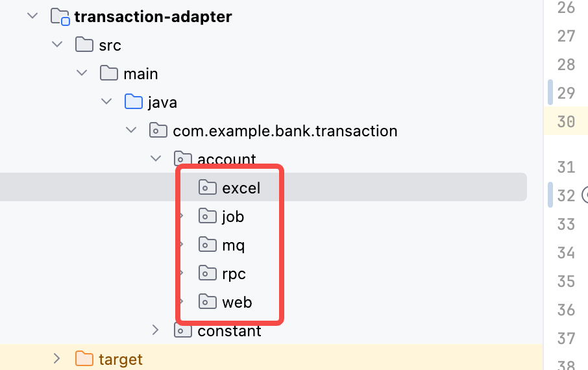Select the account package label
This screenshot has width=588, height=370.
[227, 159]
